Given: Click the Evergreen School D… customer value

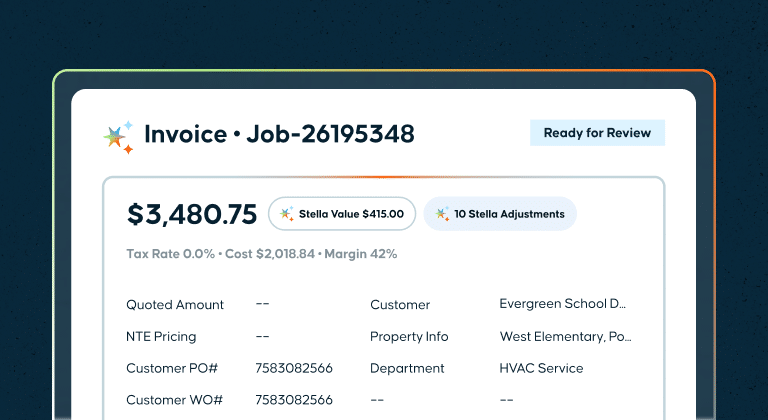Looking at the screenshot, I should (563, 304).
